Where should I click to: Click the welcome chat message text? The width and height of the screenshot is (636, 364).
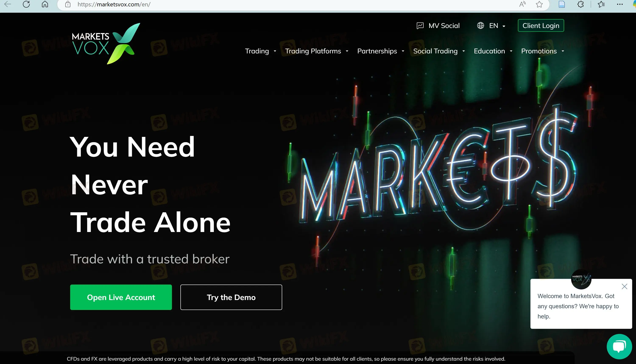click(x=578, y=306)
